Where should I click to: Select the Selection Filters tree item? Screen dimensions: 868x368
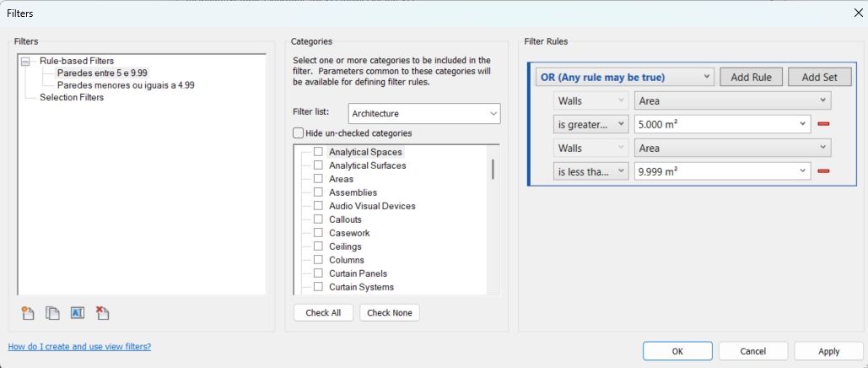coord(72,97)
